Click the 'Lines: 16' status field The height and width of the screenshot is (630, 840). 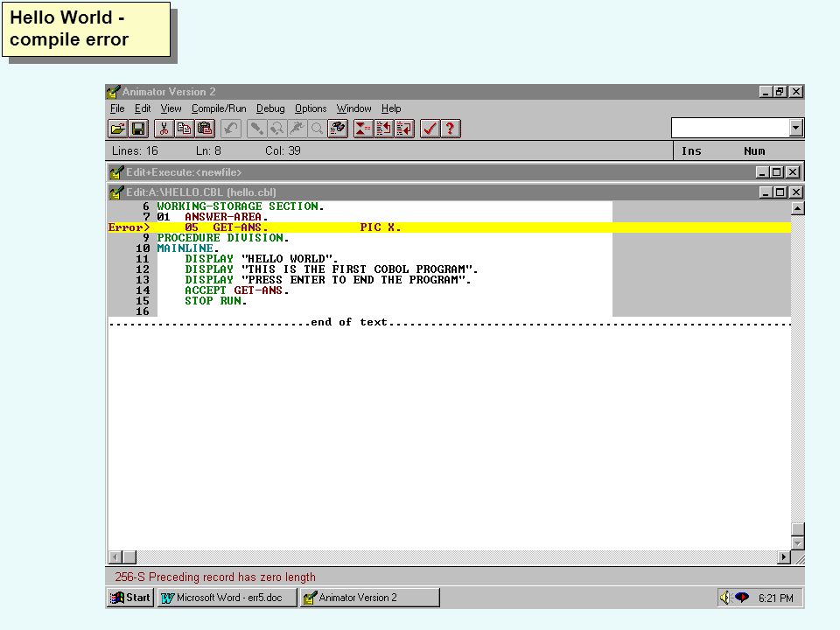pos(135,151)
